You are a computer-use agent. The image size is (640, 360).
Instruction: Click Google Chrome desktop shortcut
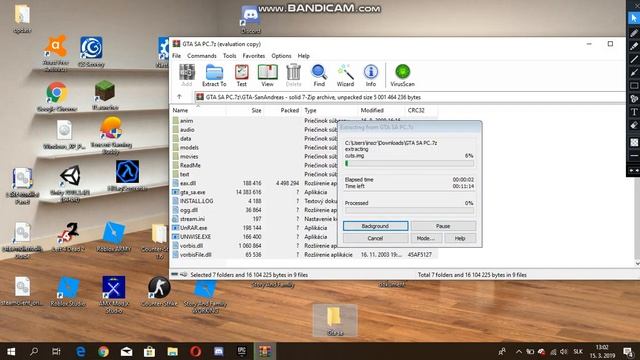pyautogui.click(x=57, y=97)
